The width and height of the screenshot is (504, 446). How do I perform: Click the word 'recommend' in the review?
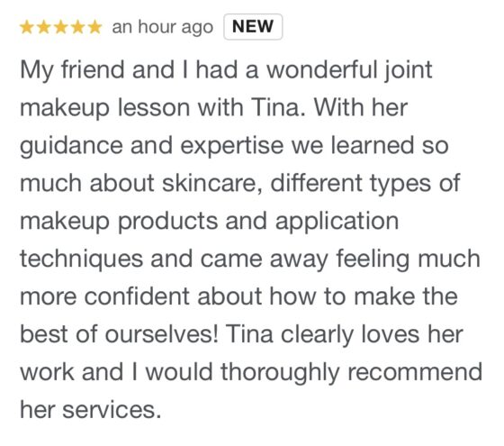pyautogui.click(x=415, y=372)
